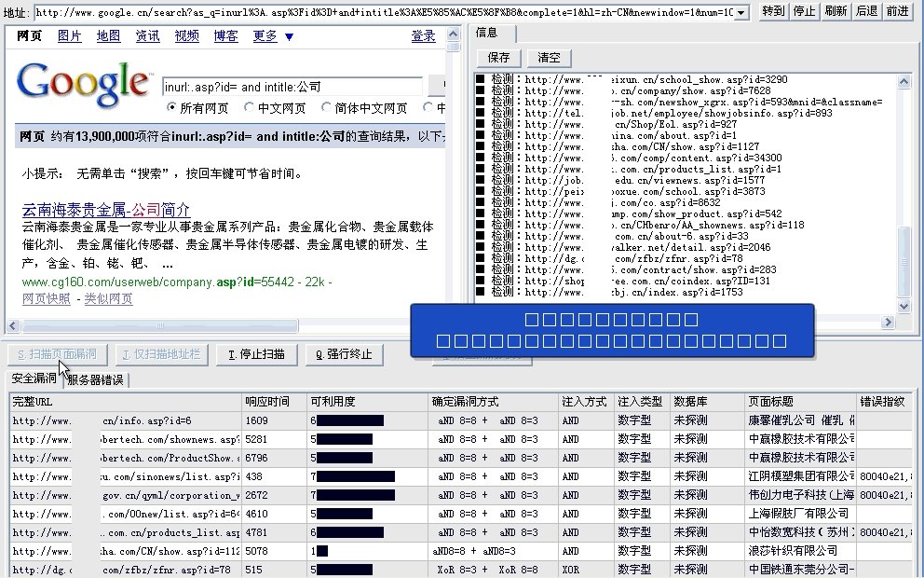Image resolution: width=924 pixels, height=578 pixels.
Task: Open the 视频 link on Google page
Action: pyautogui.click(x=187, y=36)
